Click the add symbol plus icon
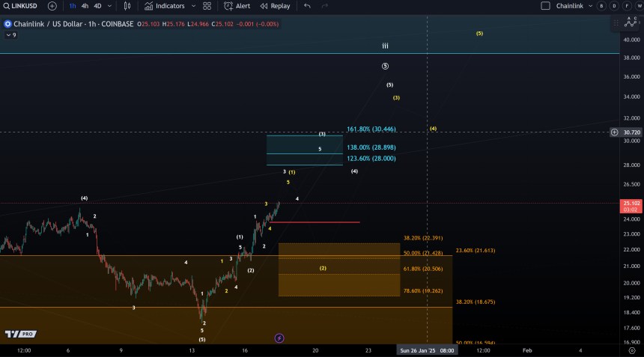This screenshot has height=357, width=644. point(52,6)
